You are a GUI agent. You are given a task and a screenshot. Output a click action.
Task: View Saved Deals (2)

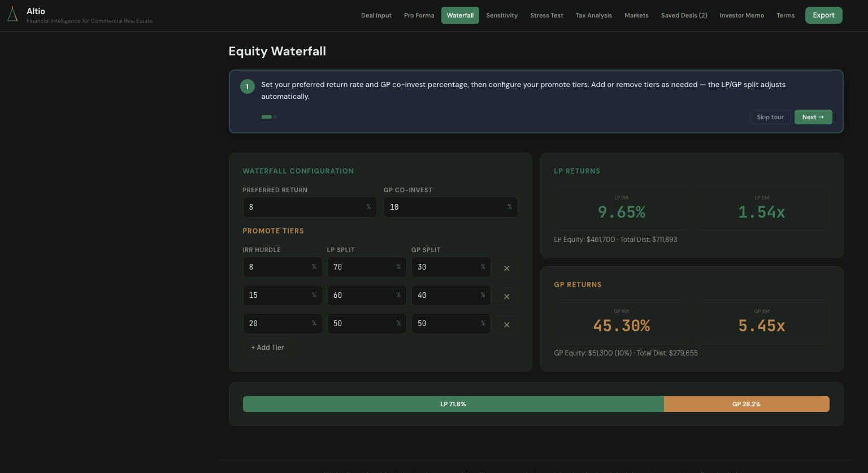(x=684, y=15)
